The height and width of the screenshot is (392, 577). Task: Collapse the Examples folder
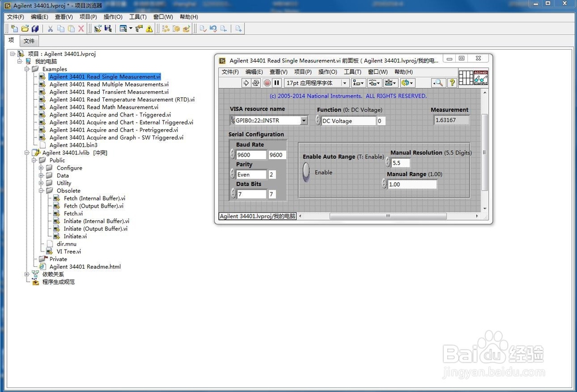(x=27, y=69)
